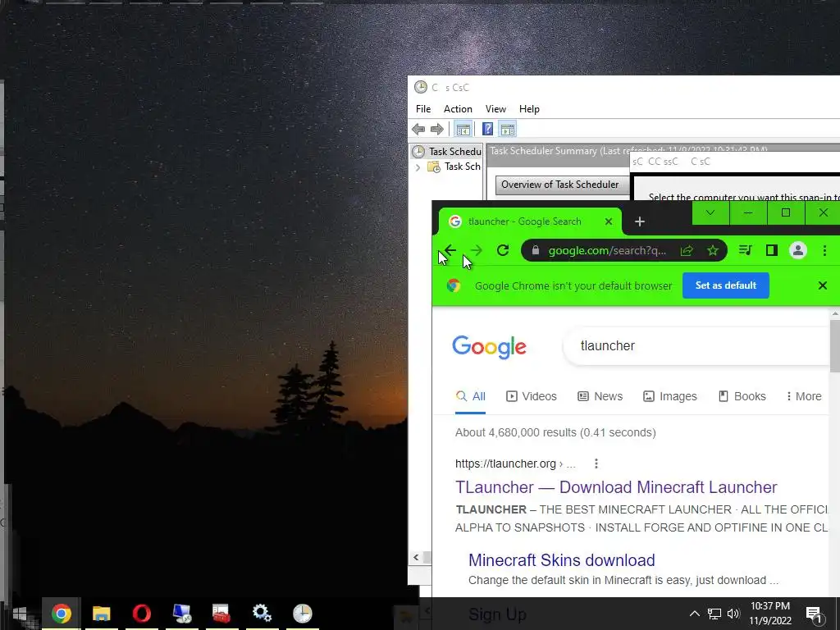840x630 pixels.
Task: Reload the Google search page
Action: (503, 250)
